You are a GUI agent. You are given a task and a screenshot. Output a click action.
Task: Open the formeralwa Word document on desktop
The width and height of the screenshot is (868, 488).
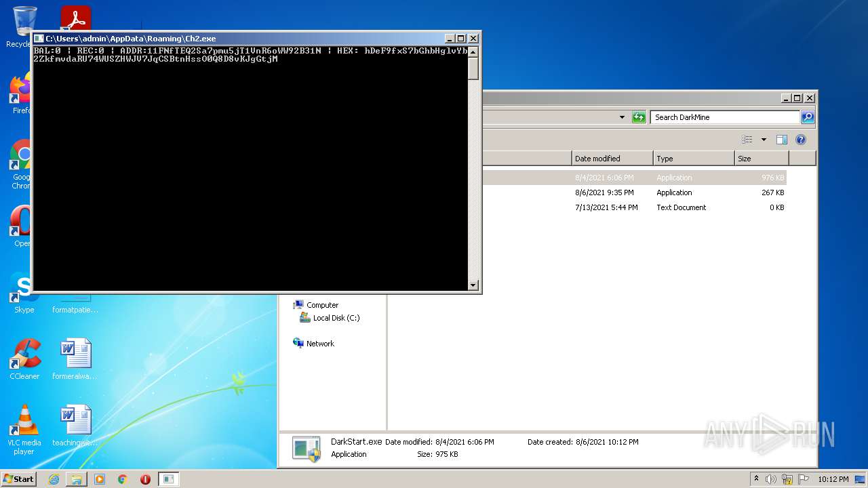click(75, 359)
